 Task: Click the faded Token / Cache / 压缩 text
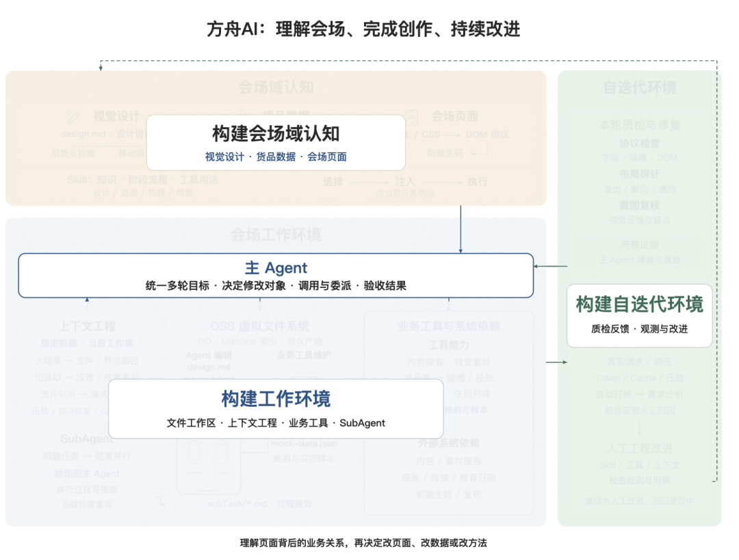pos(640,377)
